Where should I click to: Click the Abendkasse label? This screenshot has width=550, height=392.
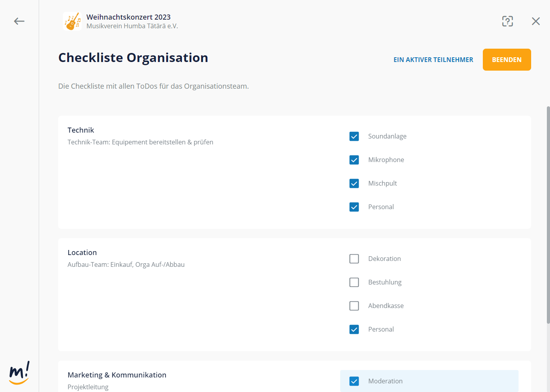click(x=386, y=306)
